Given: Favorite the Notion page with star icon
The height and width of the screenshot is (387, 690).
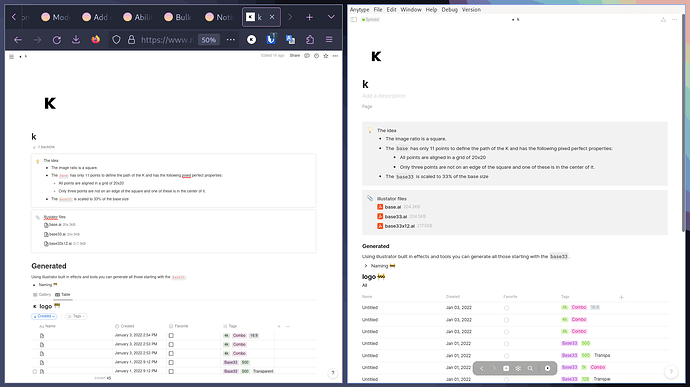Looking at the screenshot, I should tap(326, 56).
